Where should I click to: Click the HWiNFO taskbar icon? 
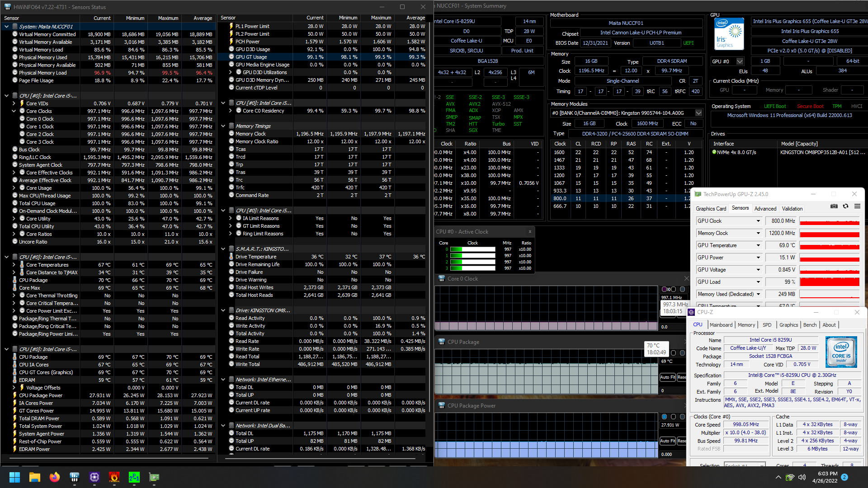coord(75,477)
